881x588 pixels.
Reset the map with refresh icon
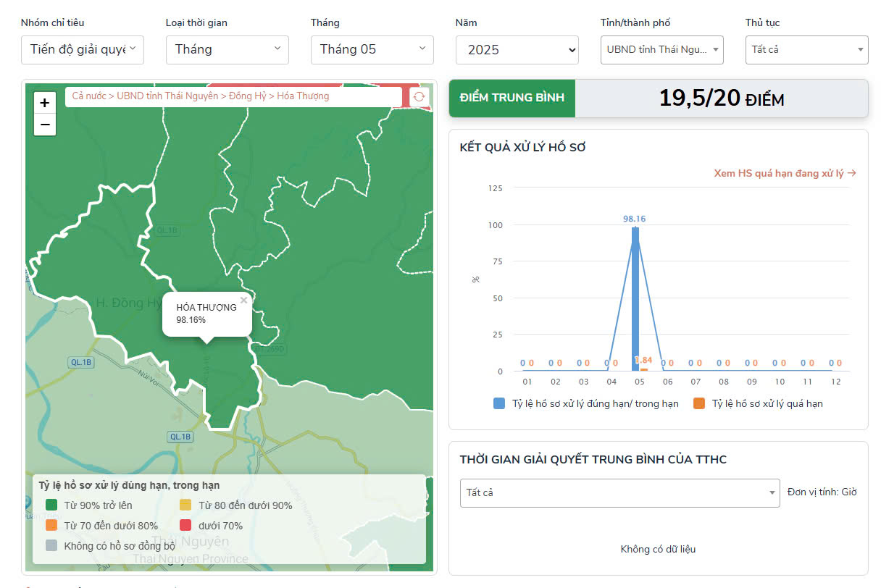419,97
